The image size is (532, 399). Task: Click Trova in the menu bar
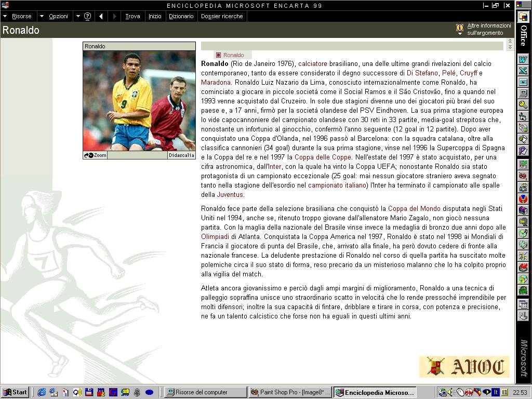click(132, 16)
